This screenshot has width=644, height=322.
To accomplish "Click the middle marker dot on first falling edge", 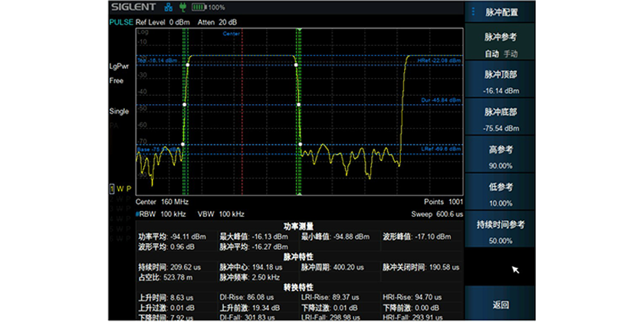I will pyautogui.click(x=297, y=104).
